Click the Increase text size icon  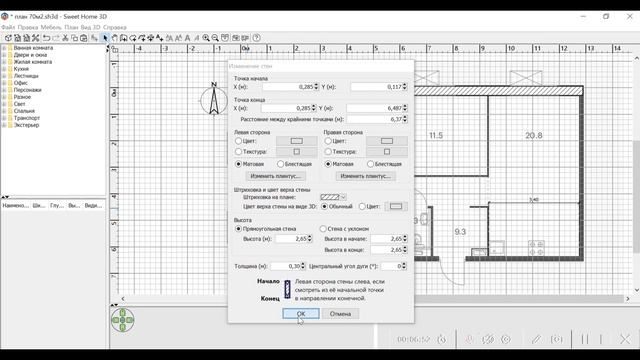point(169,38)
